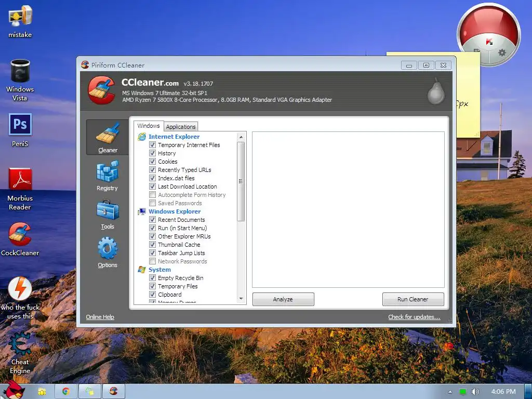Select the Internet Explorer heading text
Screen dimensions: 532x399
coord(174,137)
